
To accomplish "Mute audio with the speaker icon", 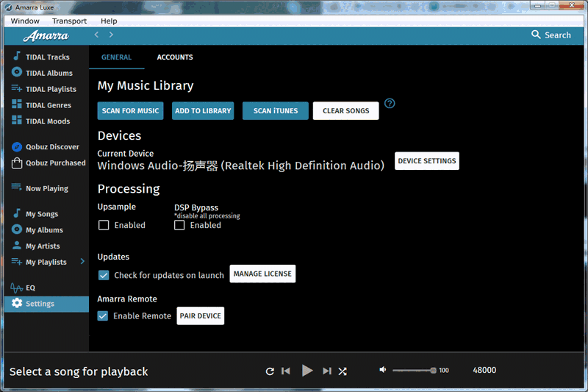I will coord(383,370).
